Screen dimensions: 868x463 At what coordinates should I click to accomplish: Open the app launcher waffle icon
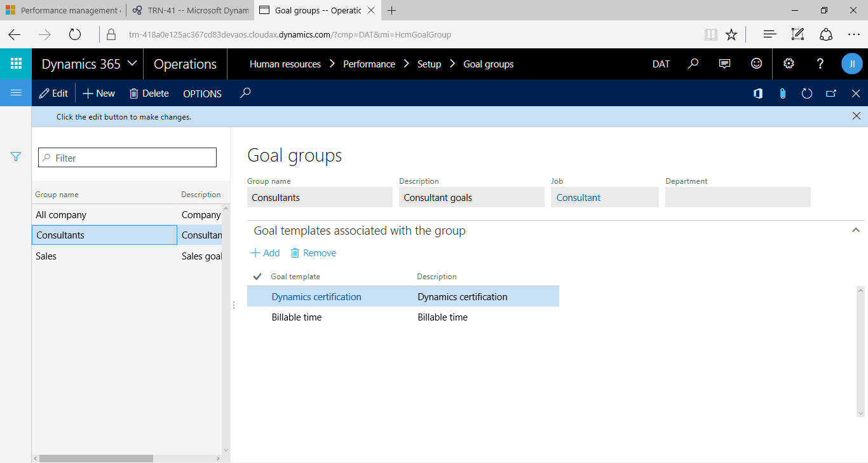(x=16, y=64)
